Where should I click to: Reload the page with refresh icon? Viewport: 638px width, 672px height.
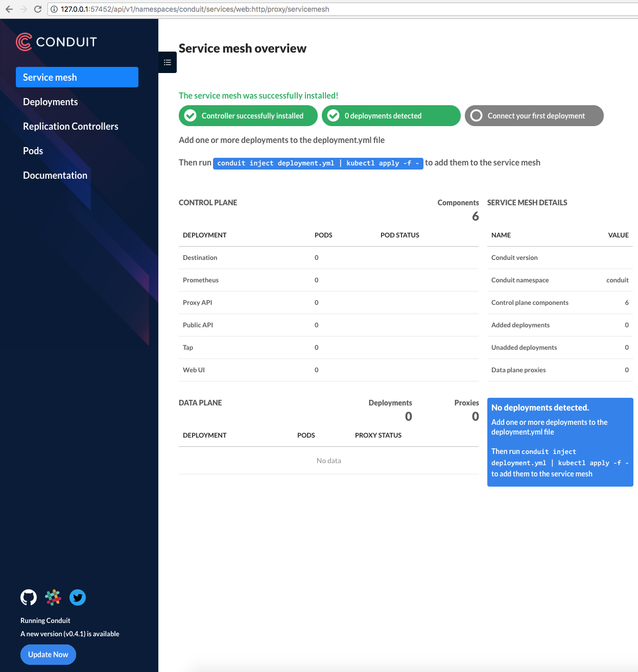(37, 9)
